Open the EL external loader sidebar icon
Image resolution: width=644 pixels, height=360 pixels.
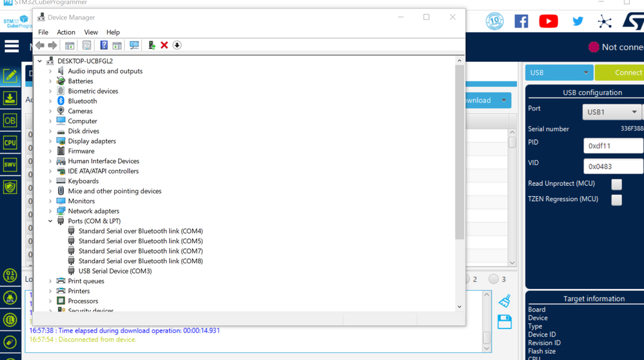[x=10, y=320]
